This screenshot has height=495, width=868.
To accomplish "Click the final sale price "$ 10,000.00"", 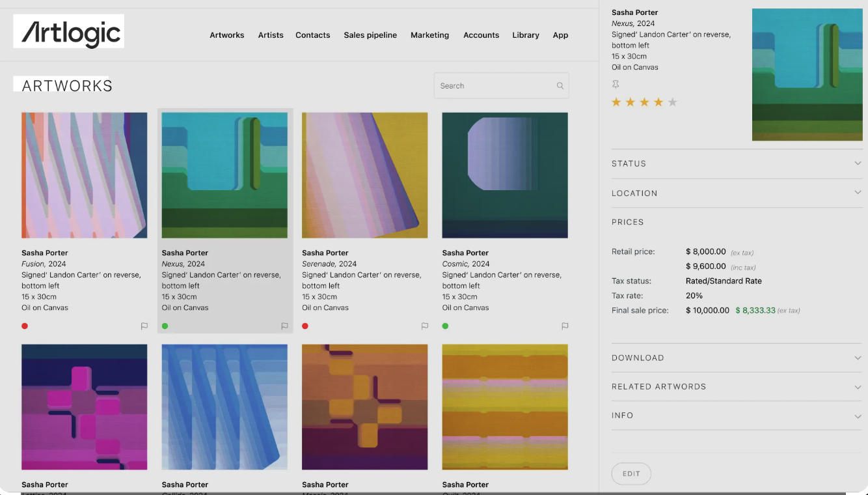I will point(708,311).
